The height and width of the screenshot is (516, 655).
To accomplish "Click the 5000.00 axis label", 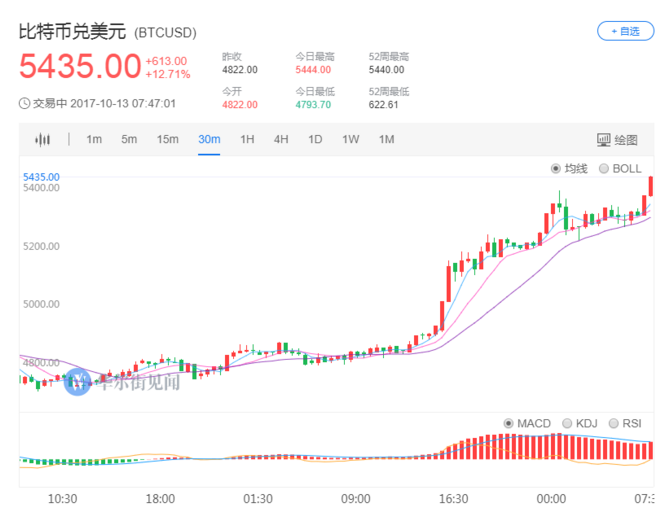I will pyautogui.click(x=41, y=304).
